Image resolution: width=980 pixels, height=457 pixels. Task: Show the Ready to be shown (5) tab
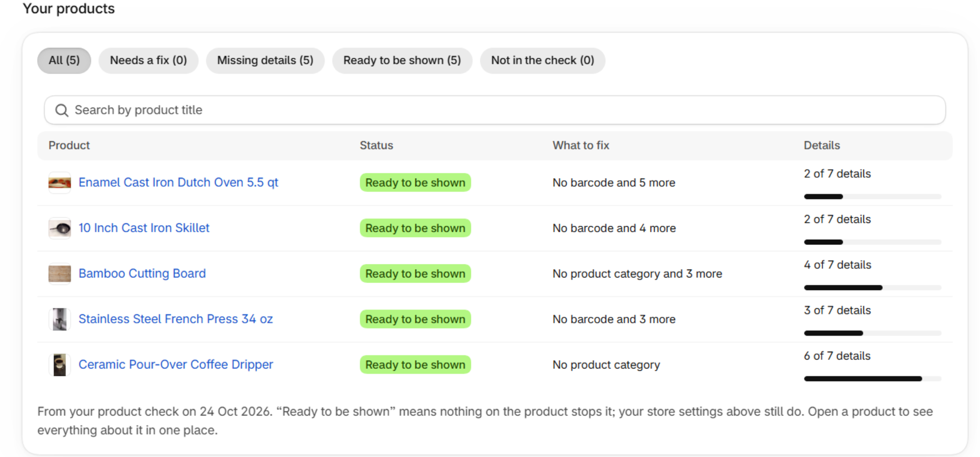point(402,61)
